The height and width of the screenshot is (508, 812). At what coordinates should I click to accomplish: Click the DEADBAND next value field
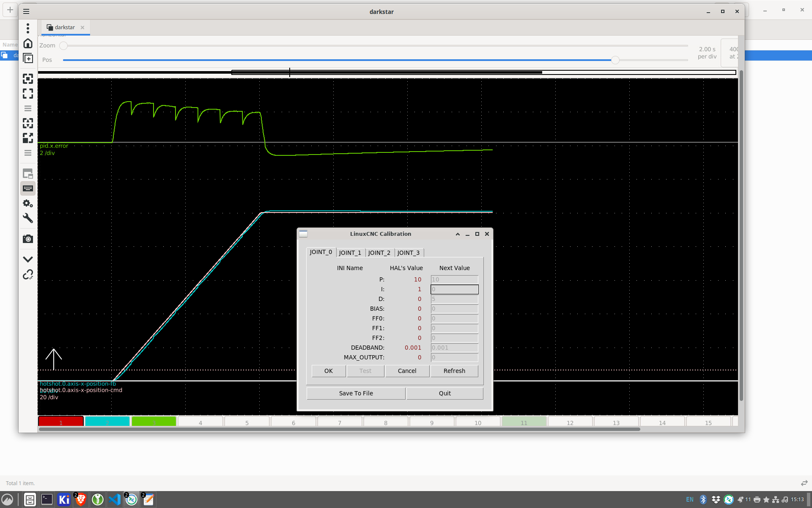pyautogui.click(x=455, y=348)
